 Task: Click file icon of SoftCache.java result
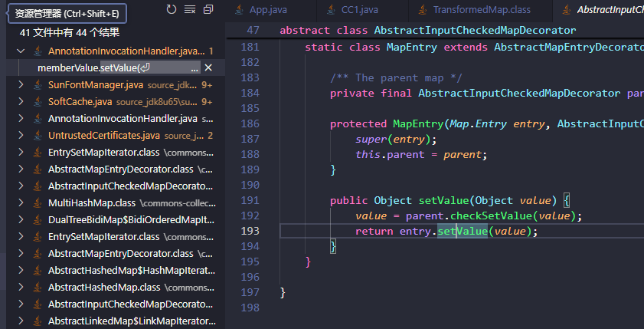[x=38, y=102]
